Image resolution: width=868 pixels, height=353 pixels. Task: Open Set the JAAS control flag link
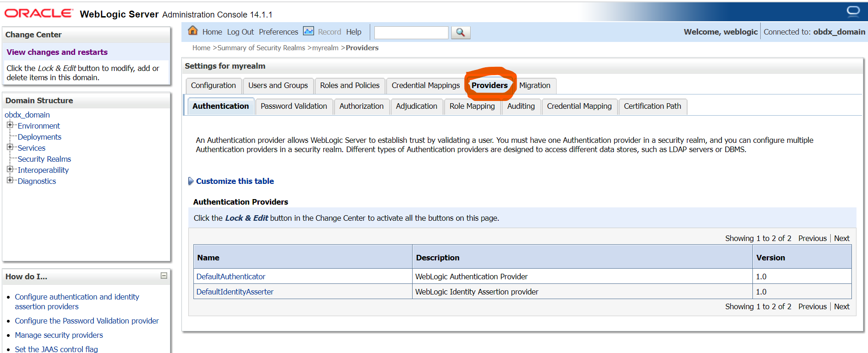click(56, 349)
